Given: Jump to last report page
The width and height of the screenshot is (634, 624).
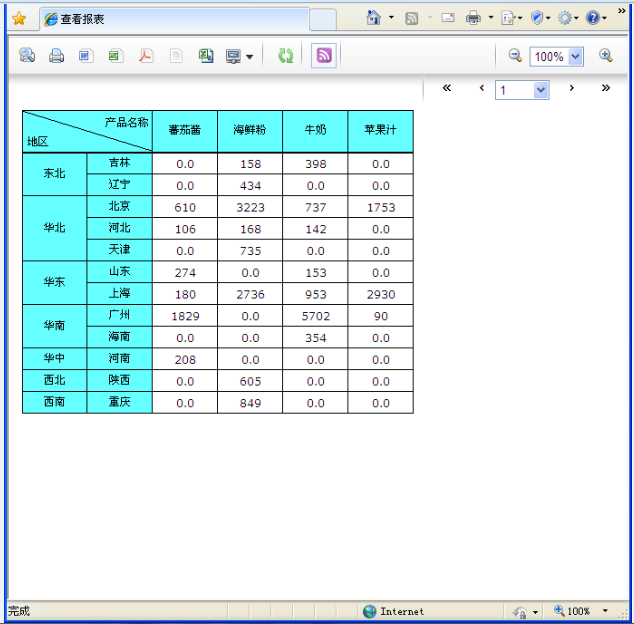Looking at the screenshot, I should coord(605,88).
